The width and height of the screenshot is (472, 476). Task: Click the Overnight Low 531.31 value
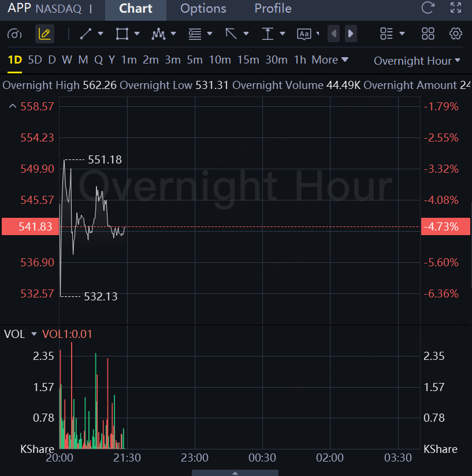(x=212, y=85)
